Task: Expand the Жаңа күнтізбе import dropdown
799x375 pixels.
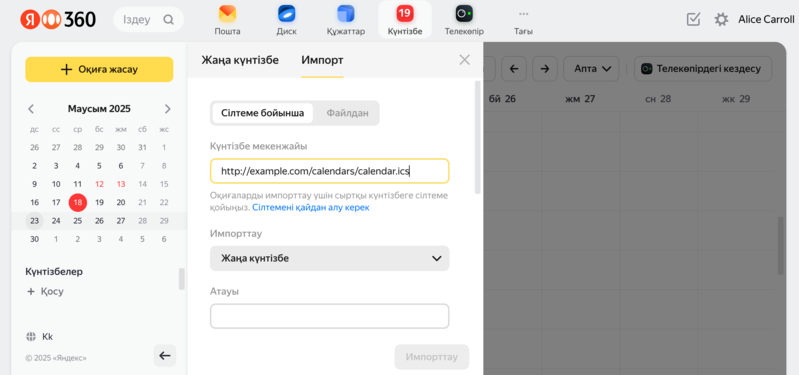Action: tap(330, 258)
